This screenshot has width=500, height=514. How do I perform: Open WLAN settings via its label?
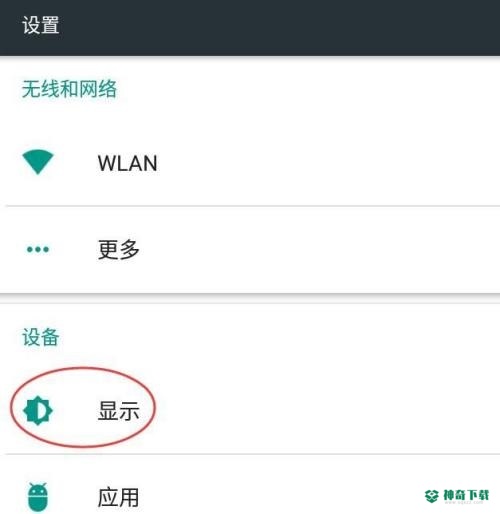pyautogui.click(x=127, y=163)
